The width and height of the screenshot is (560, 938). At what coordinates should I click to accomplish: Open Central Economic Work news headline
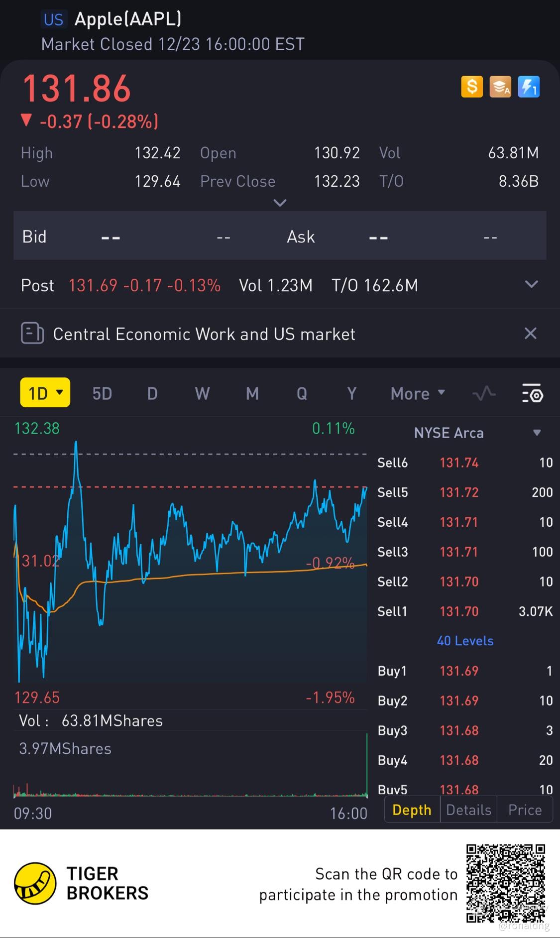tap(204, 334)
